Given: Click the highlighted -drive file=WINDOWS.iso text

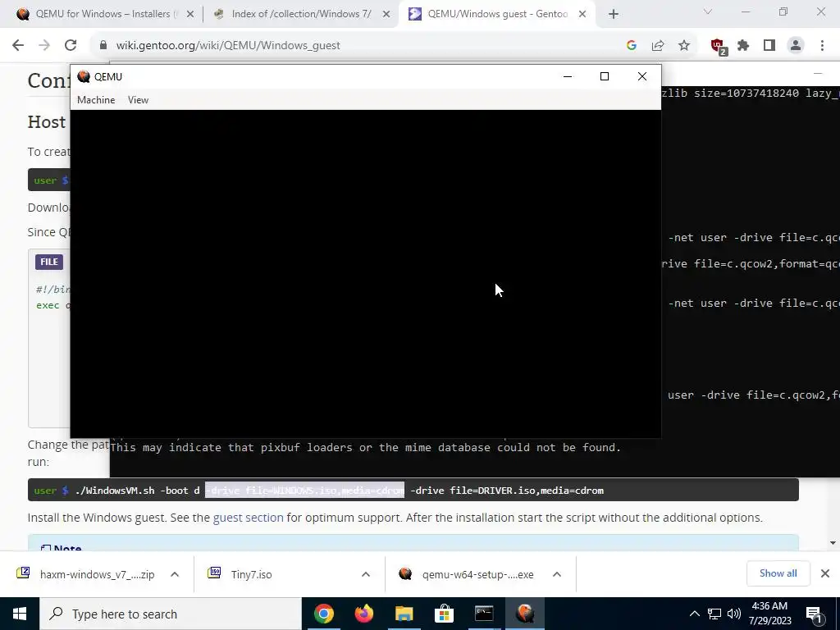Looking at the screenshot, I should [305, 491].
